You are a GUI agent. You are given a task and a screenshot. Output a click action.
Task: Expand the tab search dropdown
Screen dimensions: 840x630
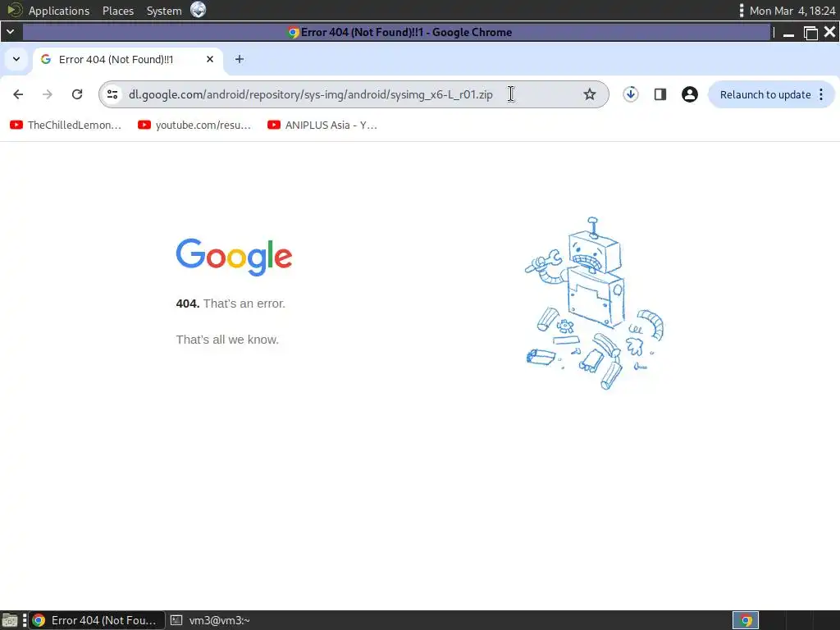[16, 59]
